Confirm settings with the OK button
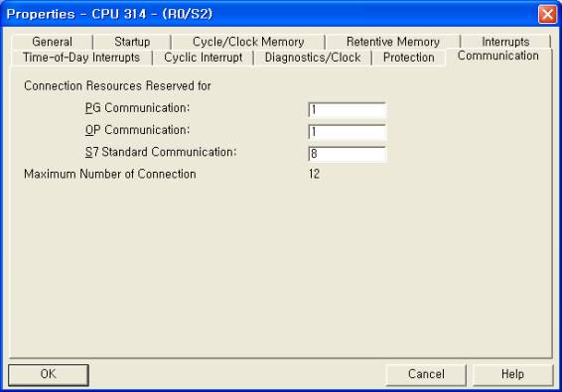This screenshot has width=562, height=392. [x=49, y=375]
